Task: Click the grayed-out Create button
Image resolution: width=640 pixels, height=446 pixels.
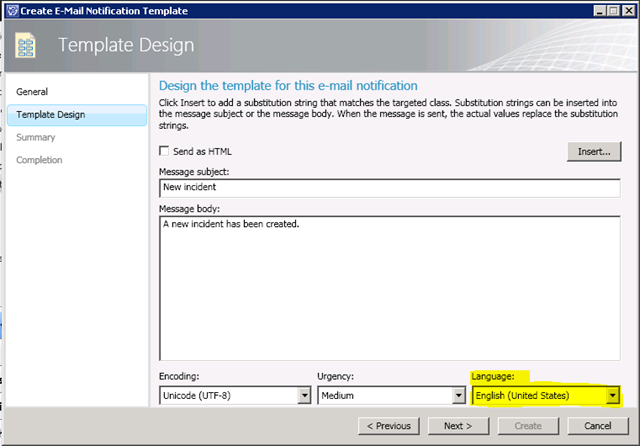Action: coord(526,426)
